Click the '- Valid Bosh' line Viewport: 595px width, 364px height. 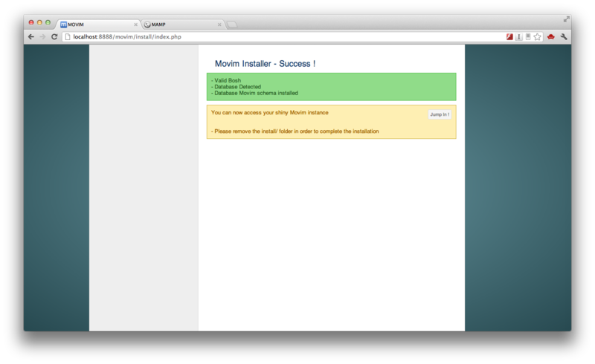[x=226, y=80]
